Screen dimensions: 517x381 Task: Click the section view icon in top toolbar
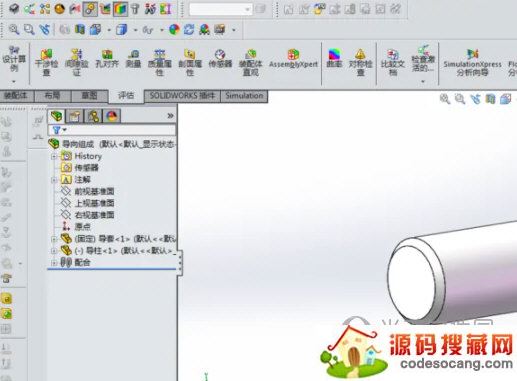80,30
